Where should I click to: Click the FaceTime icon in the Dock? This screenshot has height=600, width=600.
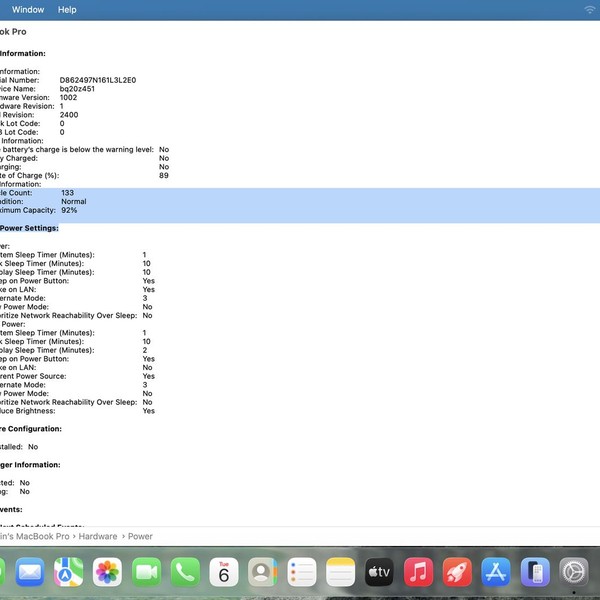(146, 572)
